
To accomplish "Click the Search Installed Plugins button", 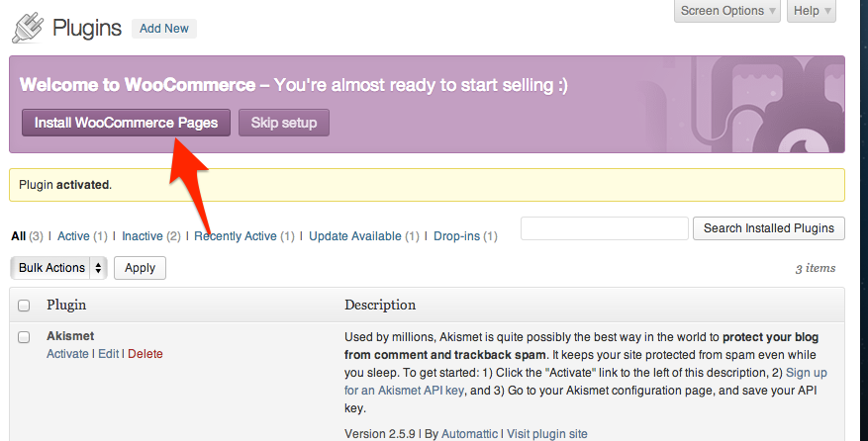I will click(769, 228).
